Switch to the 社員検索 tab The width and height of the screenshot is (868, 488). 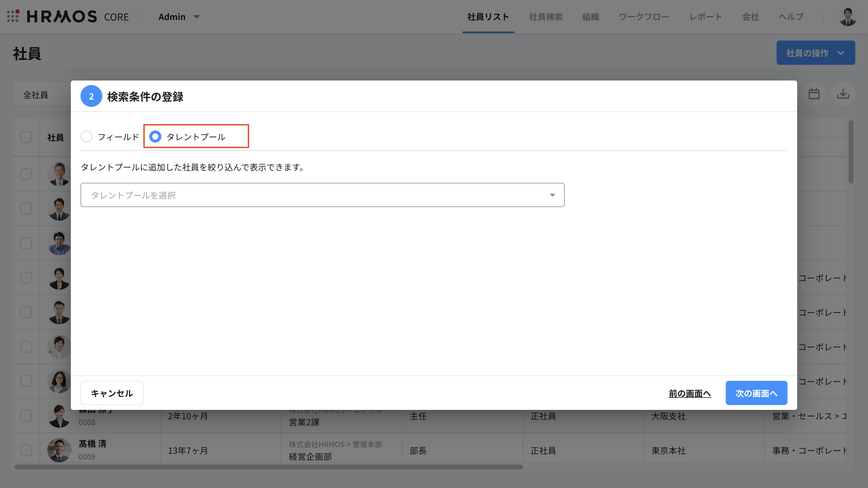click(x=546, y=17)
